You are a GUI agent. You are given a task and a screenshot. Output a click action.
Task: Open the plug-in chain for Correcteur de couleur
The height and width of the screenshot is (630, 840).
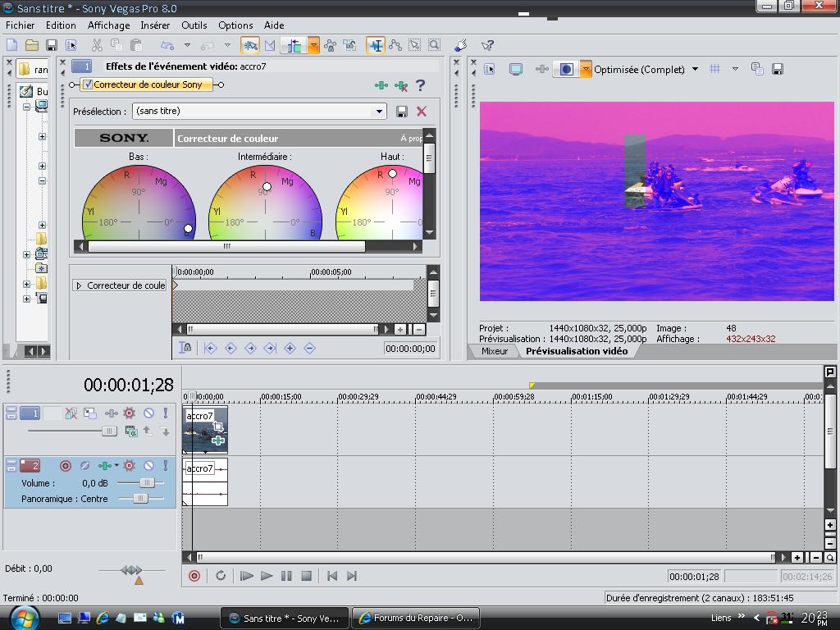click(381, 85)
